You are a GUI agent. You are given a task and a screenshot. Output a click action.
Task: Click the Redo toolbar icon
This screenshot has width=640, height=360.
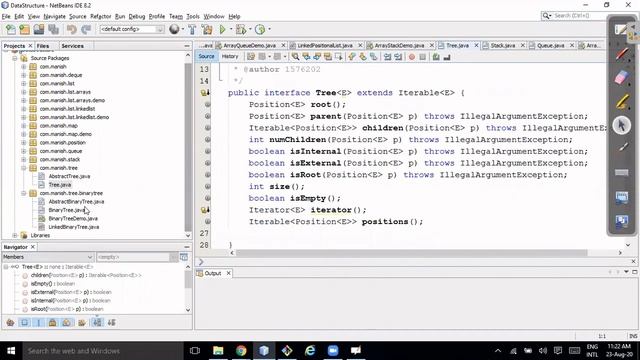click(x=86, y=29)
